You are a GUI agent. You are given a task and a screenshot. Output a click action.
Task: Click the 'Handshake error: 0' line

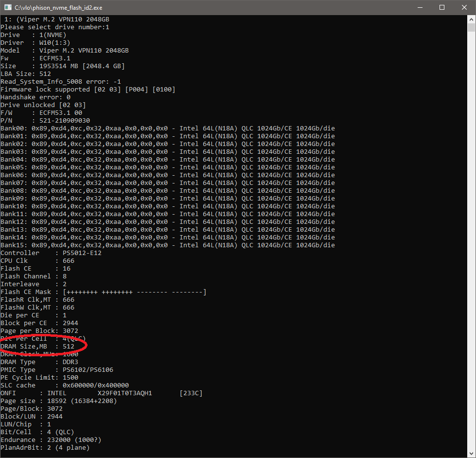[35, 97]
